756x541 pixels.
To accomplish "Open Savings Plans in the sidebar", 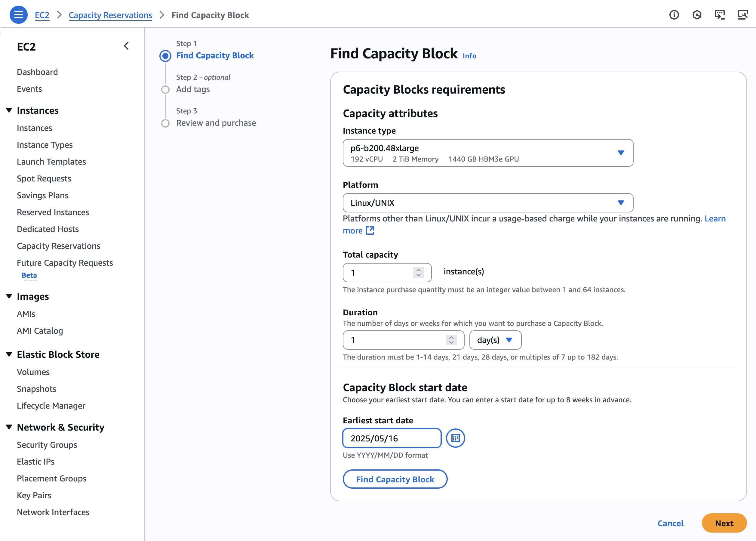I will (x=43, y=196).
